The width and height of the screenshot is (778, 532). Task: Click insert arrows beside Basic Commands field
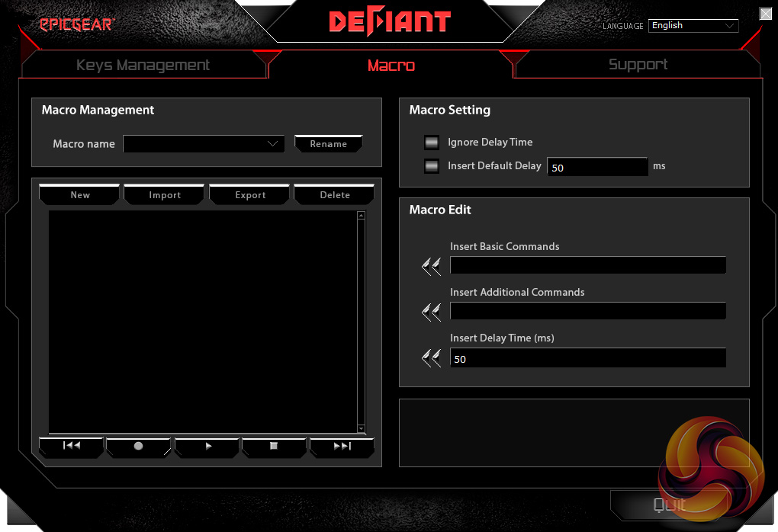[x=431, y=266]
